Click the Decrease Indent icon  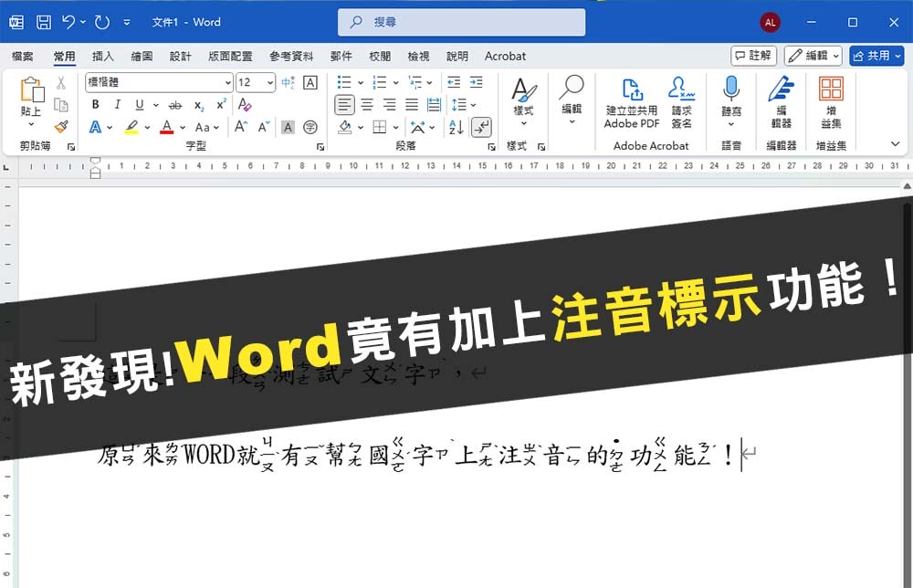coord(454,83)
